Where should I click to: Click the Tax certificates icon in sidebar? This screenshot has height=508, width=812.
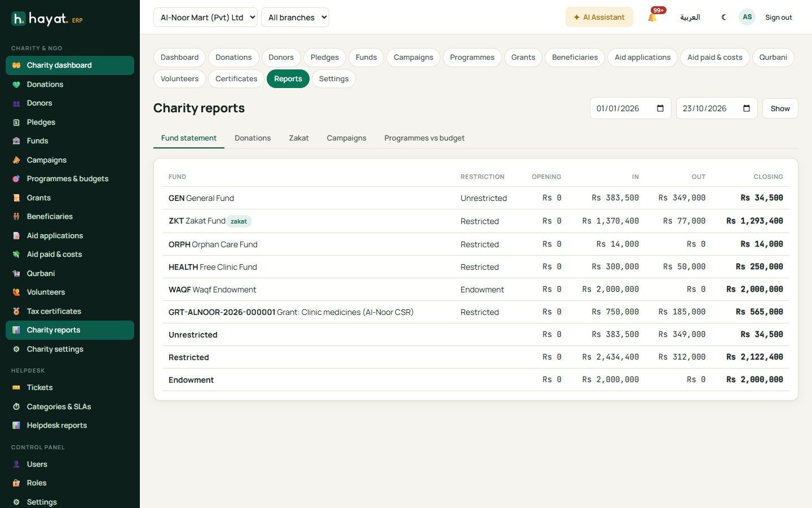tap(16, 312)
